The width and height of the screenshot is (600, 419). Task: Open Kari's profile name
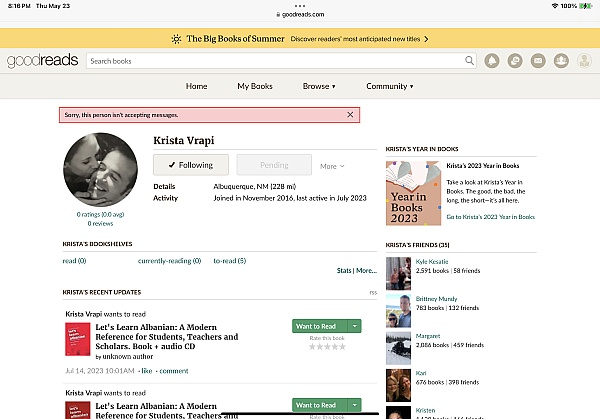pyautogui.click(x=421, y=373)
